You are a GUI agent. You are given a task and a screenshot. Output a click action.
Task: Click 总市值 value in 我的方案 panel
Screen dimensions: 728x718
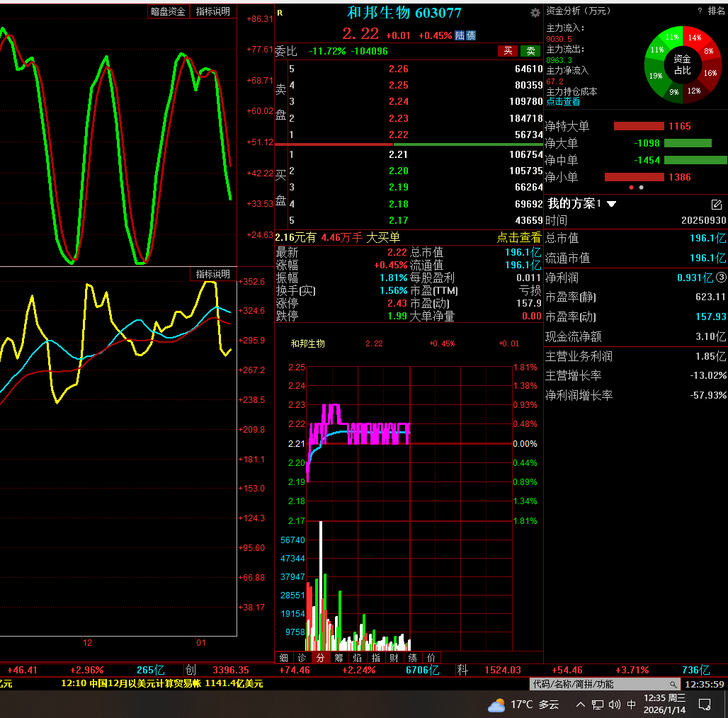[707, 238]
